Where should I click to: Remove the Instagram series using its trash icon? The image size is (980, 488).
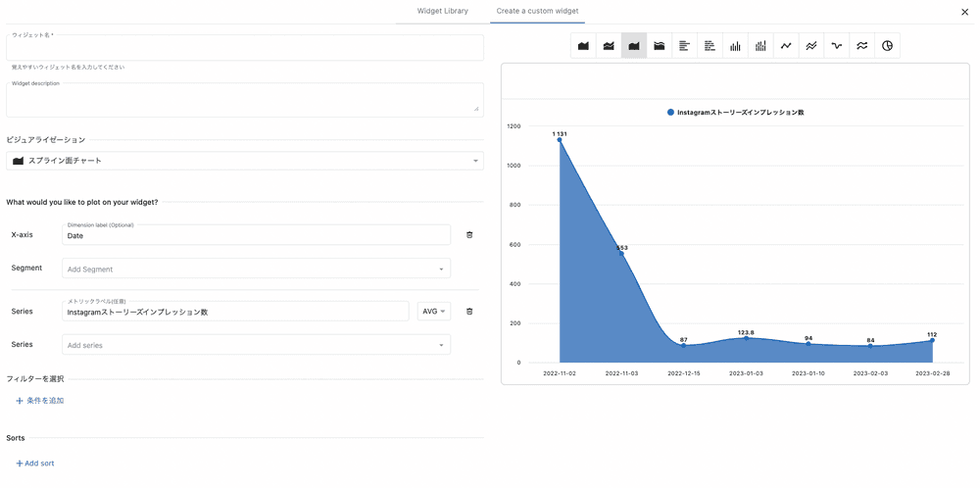[469, 312]
